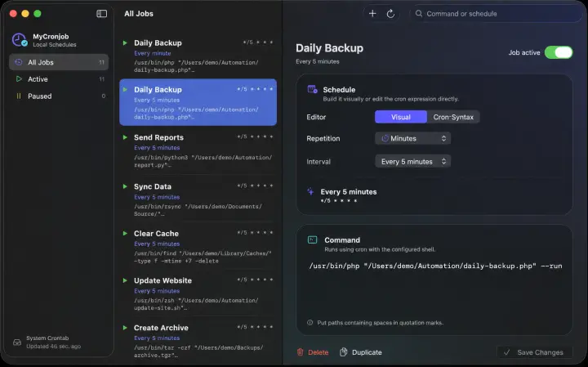Click the red trash Delete icon
Viewport: 588px width, 367px height.
300,352
